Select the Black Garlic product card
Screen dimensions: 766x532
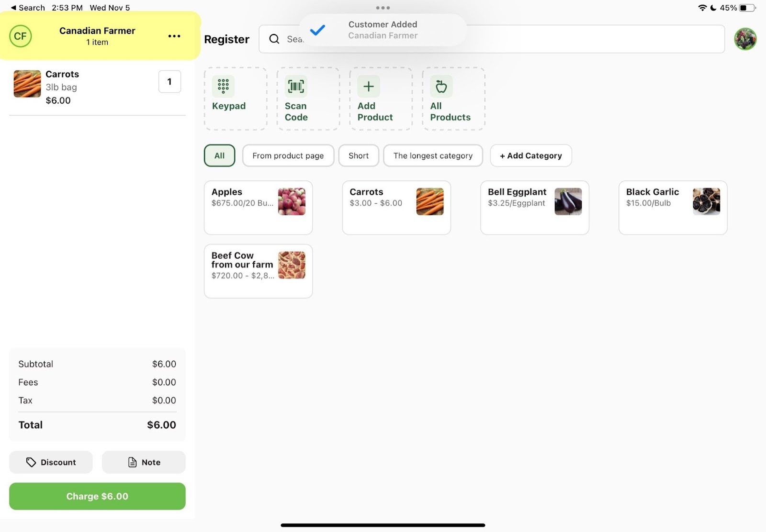click(x=672, y=207)
